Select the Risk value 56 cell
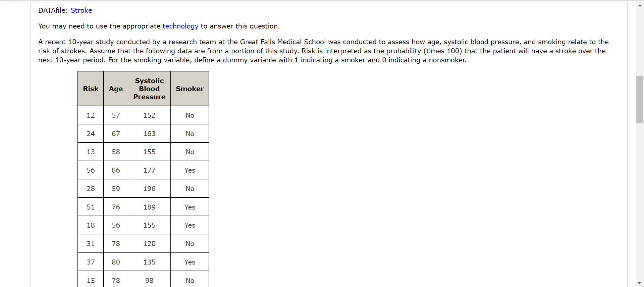 click(x=90, y=170)
